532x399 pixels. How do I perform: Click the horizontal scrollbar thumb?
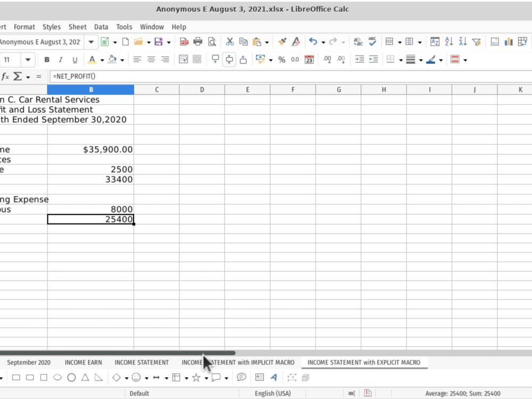118,353
